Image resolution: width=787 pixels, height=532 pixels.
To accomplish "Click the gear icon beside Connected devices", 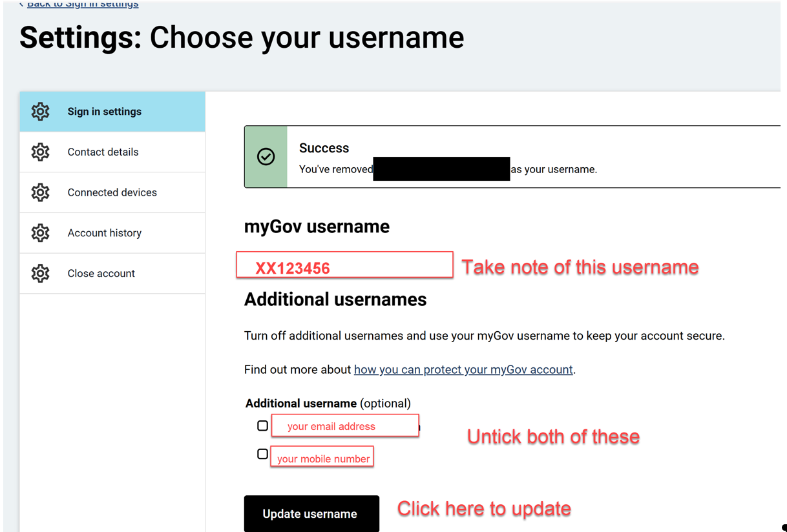I will coord(40,192).
